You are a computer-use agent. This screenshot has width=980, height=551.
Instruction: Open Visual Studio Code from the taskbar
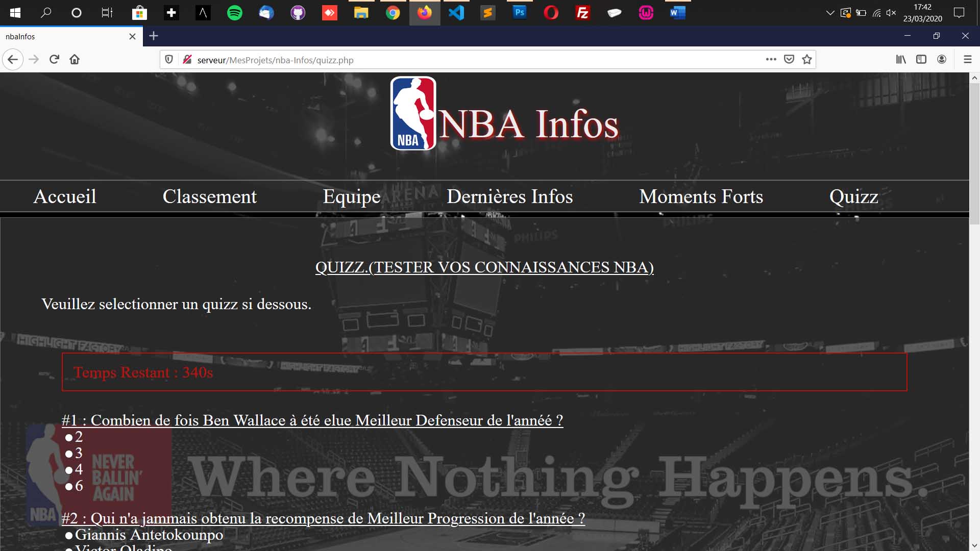(456, 13)
